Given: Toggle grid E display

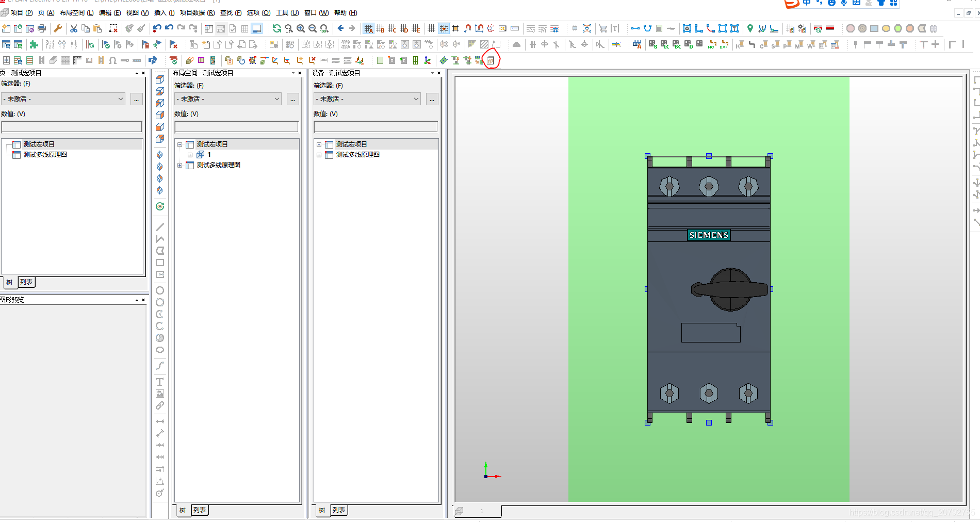Looking at the screenshot, I should click(416, 28).
